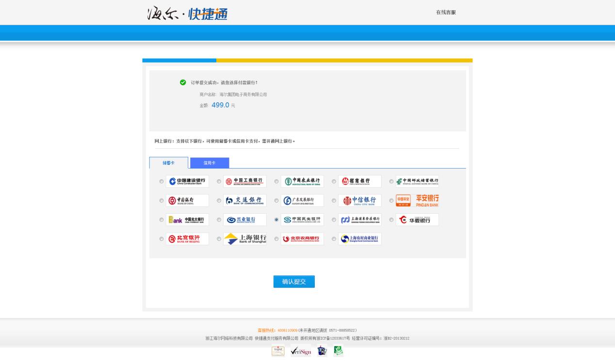
Task: Click the 上海浦东发展银行 bank logo
Action: (x=360, y=220)
